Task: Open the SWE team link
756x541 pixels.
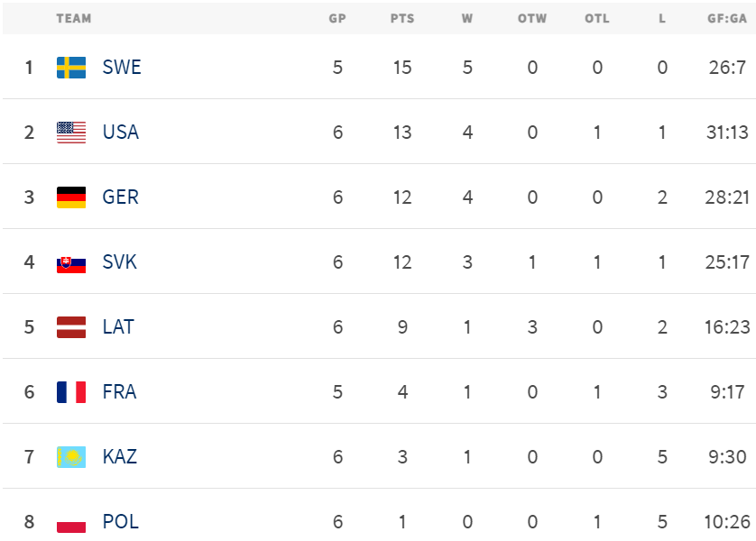Action: [x=122, y=68]
